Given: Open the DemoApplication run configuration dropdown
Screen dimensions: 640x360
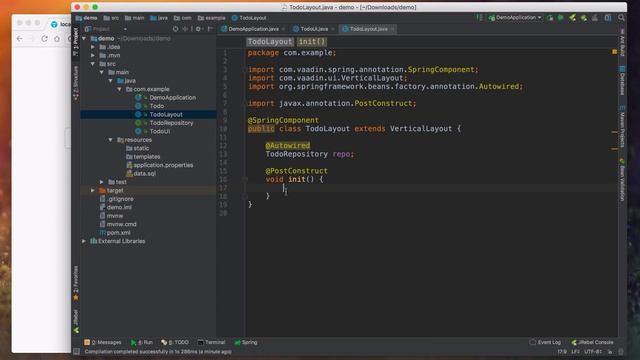Looking at the screenshot, I should pyautogui.click(x=515, y=18).
